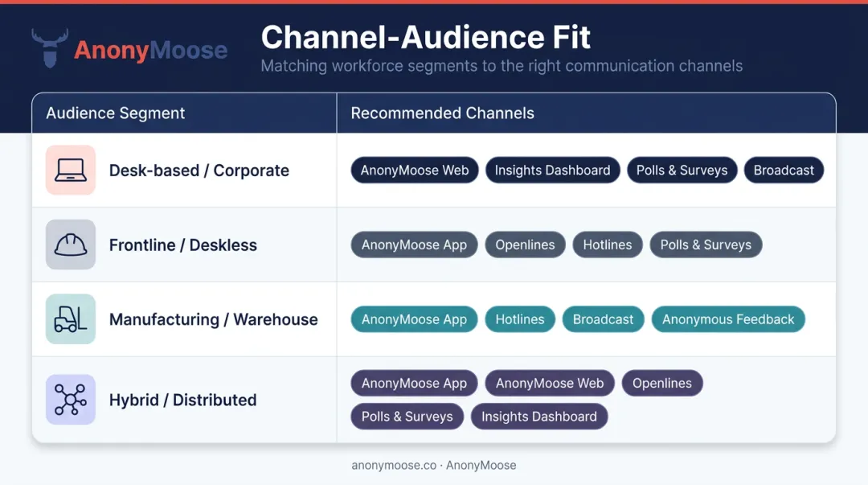Click the AnonyMoose brand wordmark

(x=150, y=50)
